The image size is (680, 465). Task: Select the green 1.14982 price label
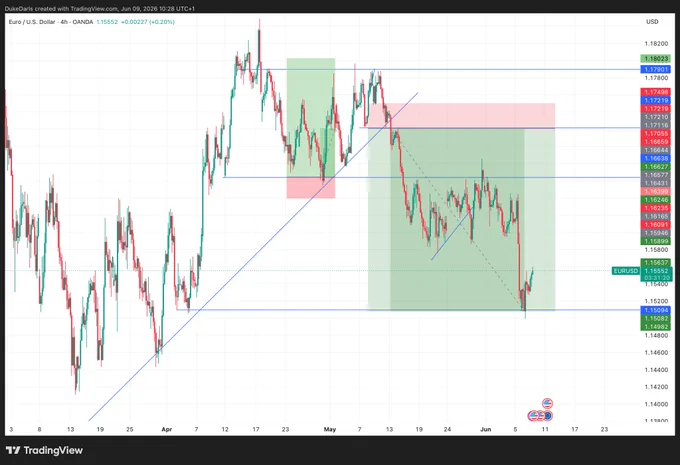click(x=656, y=327)
